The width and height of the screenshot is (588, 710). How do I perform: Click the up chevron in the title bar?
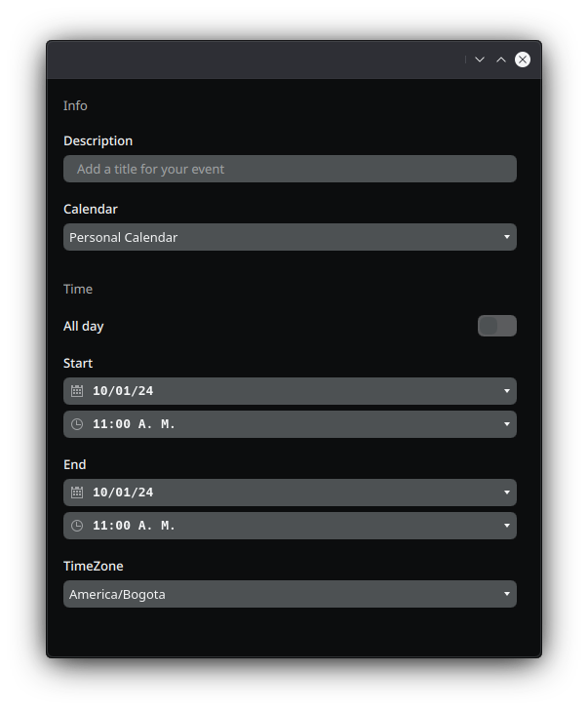tap(501, 59)
